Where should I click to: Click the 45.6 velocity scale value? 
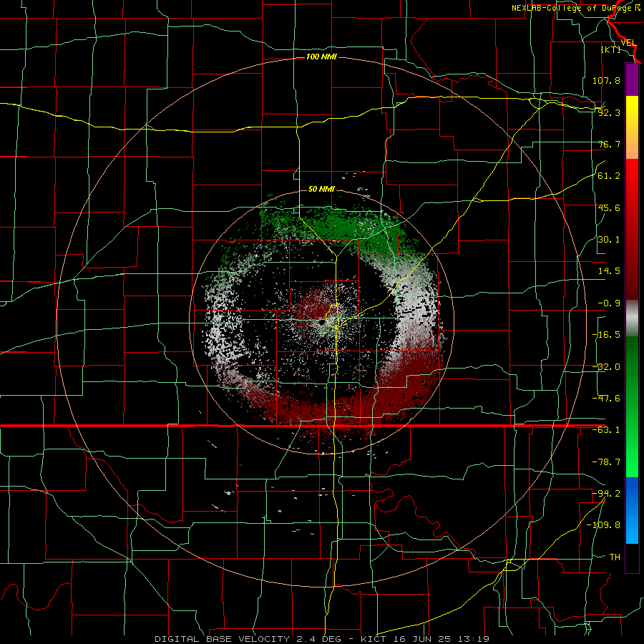pos(609,208)
